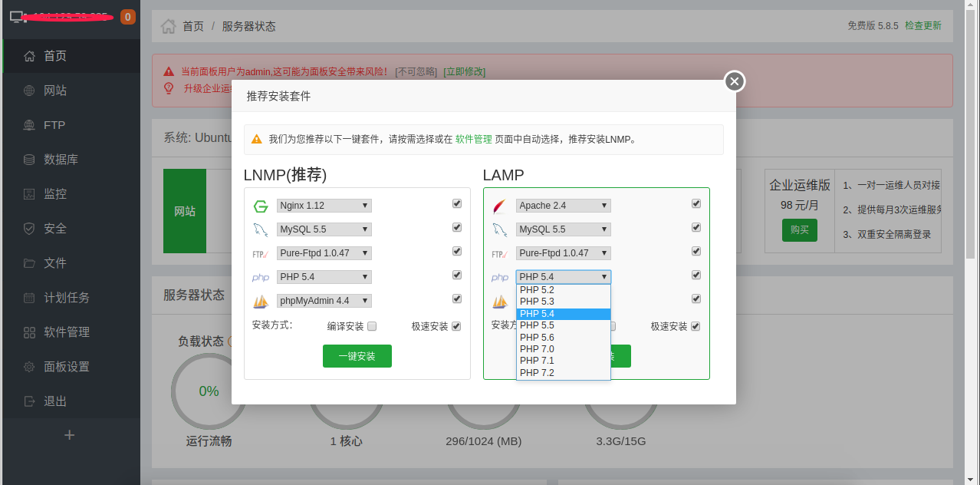Click the 监控 monitoring icon in the sidebar
980x485 pixels.
(x=30, y=194)
